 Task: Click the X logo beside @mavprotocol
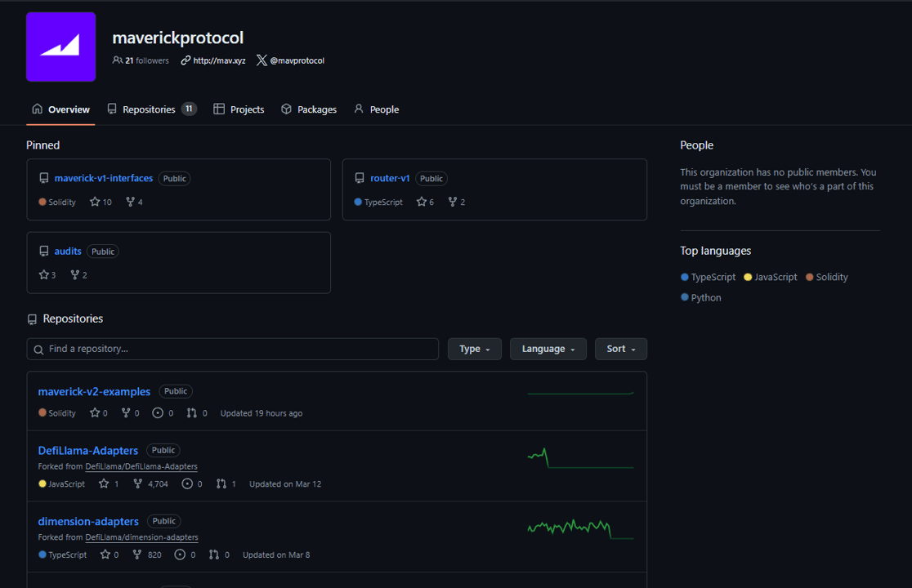(x=262, y=60)
